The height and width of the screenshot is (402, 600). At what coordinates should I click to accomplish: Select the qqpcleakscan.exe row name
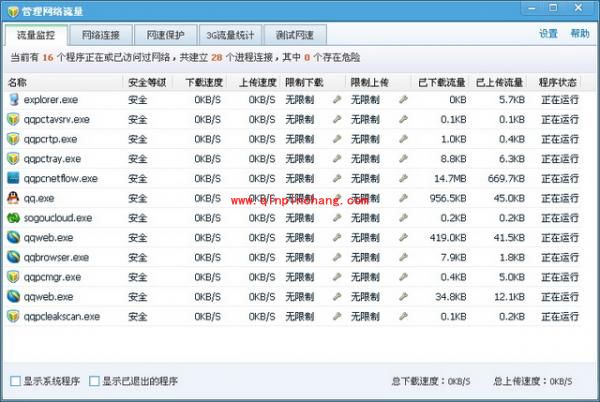click(x=62, y=317)
